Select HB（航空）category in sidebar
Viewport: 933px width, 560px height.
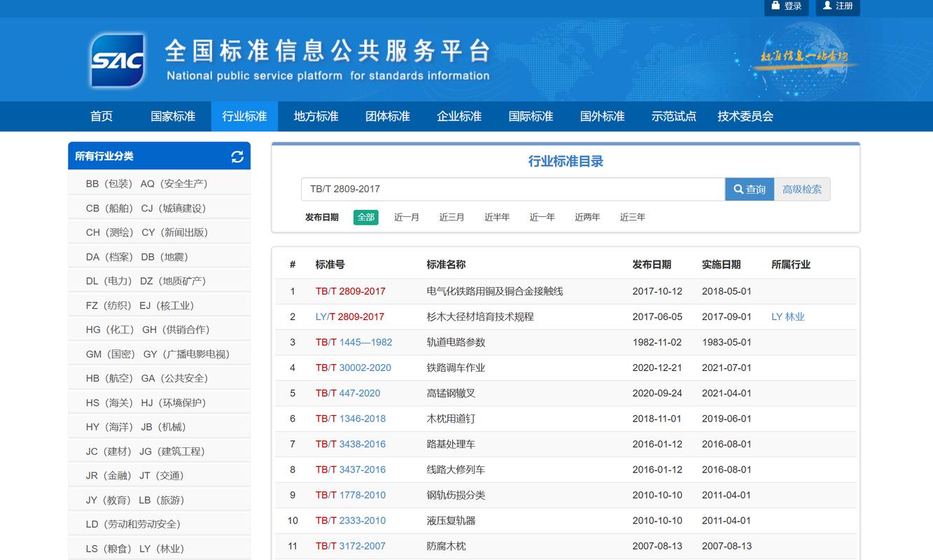tap(109, 378)
